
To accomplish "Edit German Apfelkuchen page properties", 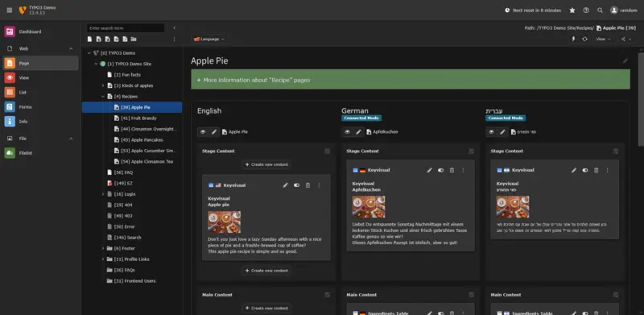I will [x=358, y=132].
